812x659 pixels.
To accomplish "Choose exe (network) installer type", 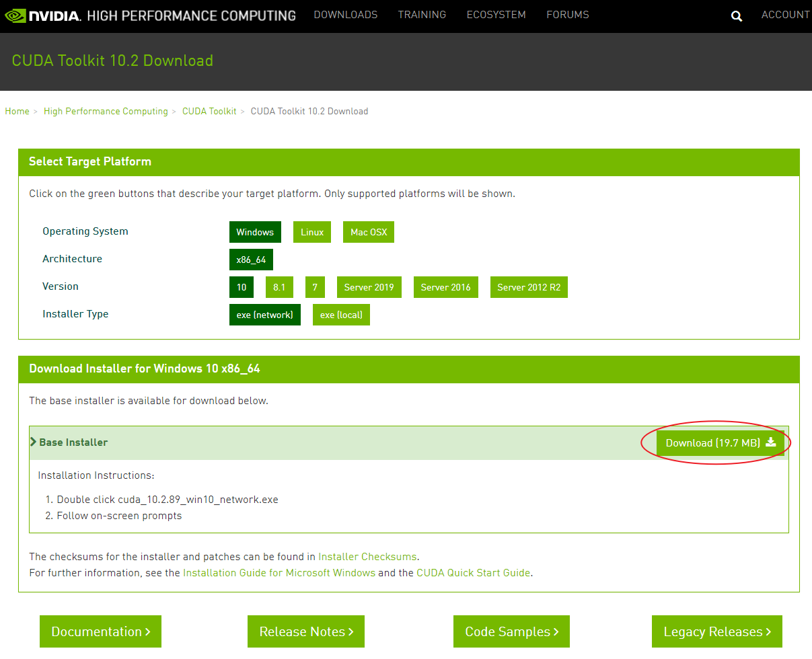I will point(265,315).
